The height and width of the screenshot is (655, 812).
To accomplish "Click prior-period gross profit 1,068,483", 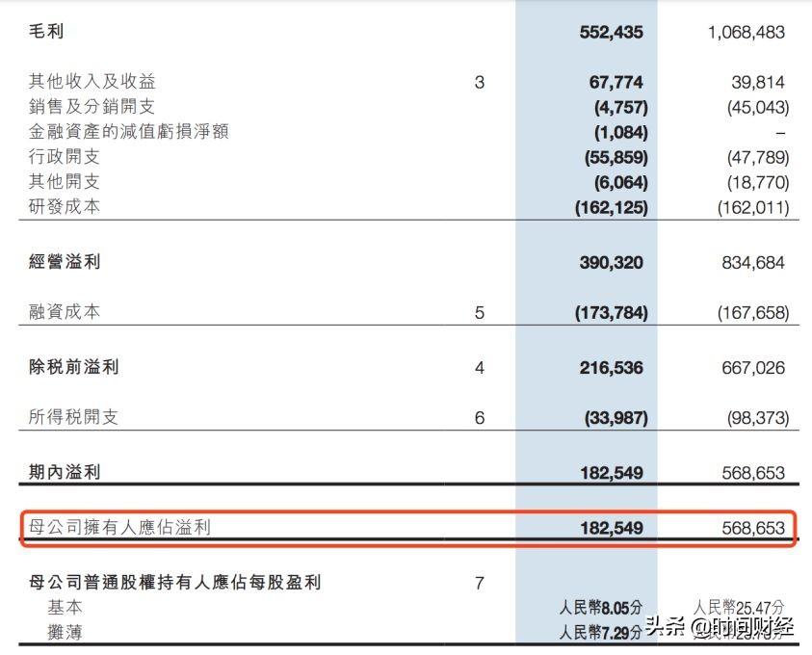I will (747, 32).
